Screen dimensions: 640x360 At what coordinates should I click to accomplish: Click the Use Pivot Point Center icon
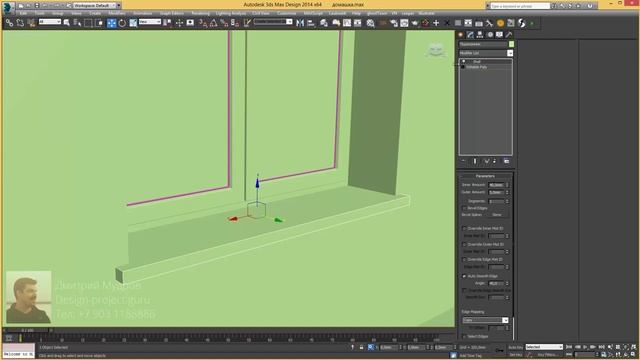point(167,23)
